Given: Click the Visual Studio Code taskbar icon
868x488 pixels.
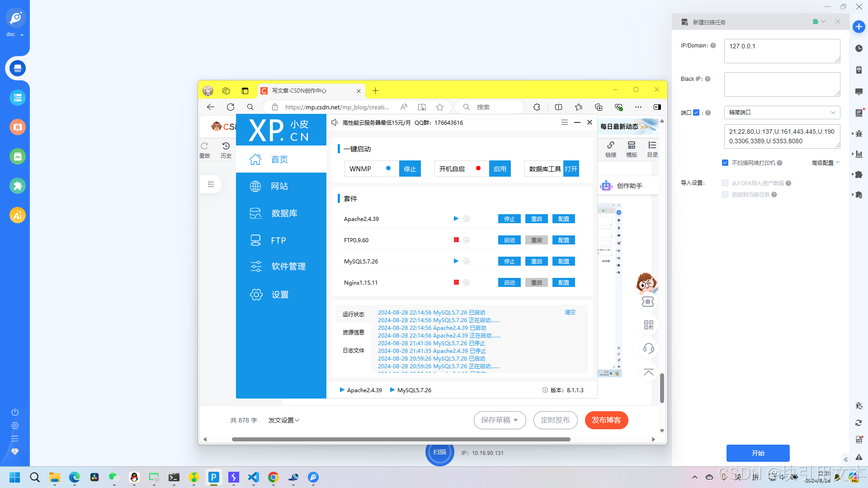Looking at the screenshot, I should pyautogui.click(x=254, y=477).
